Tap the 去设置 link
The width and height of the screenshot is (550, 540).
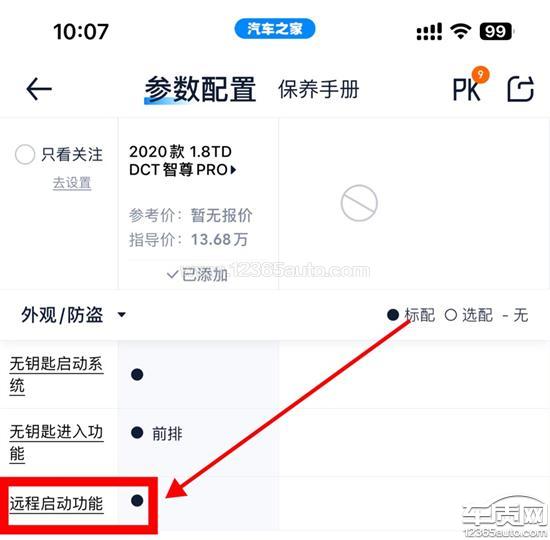(72, 183)
